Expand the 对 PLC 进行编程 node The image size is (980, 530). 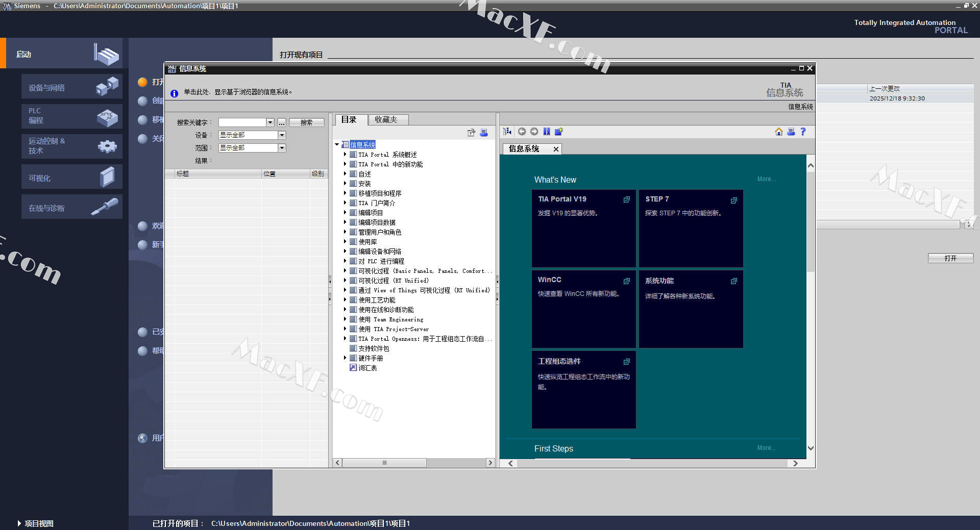pos(345,261)
